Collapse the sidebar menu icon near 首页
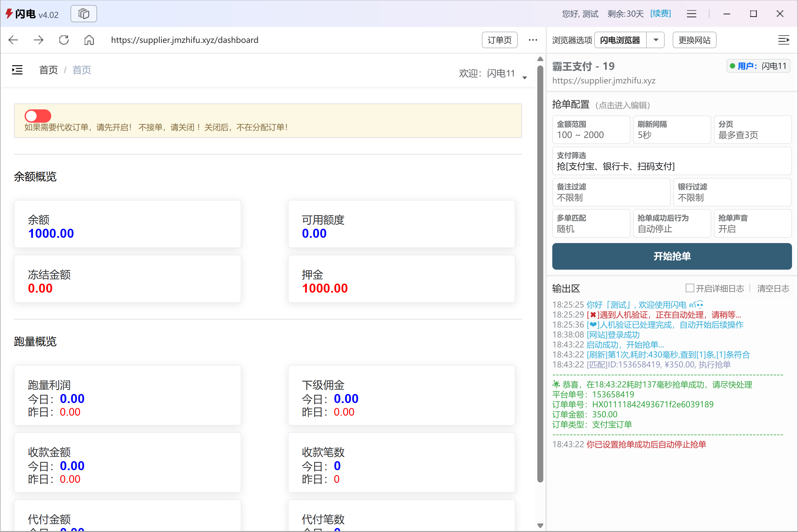The image size is (798, 532). [x=17, y=70]
